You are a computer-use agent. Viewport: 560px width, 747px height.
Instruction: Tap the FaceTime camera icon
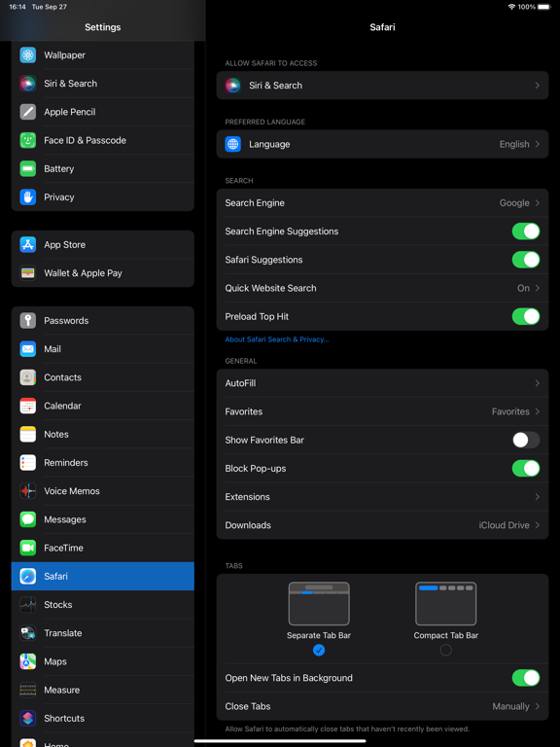point(27,548)
